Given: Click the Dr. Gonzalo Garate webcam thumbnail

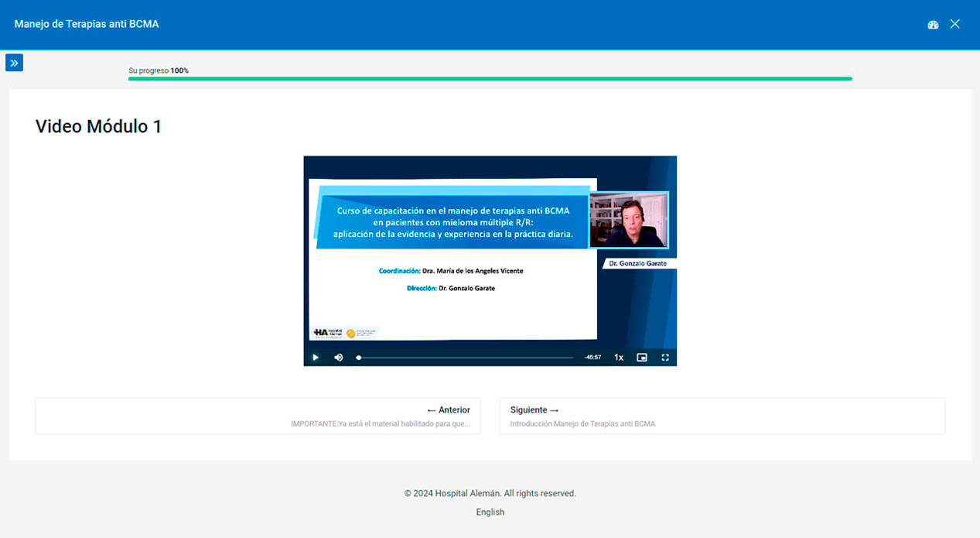Looking at the screenshot, I should [628, 221].
